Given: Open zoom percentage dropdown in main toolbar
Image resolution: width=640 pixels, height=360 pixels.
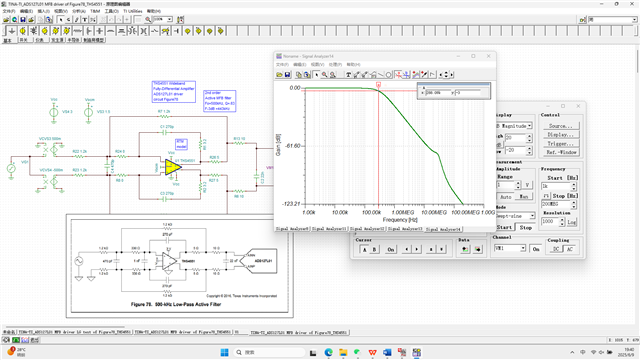Looking at the screenshot, I should pos(170,20).
